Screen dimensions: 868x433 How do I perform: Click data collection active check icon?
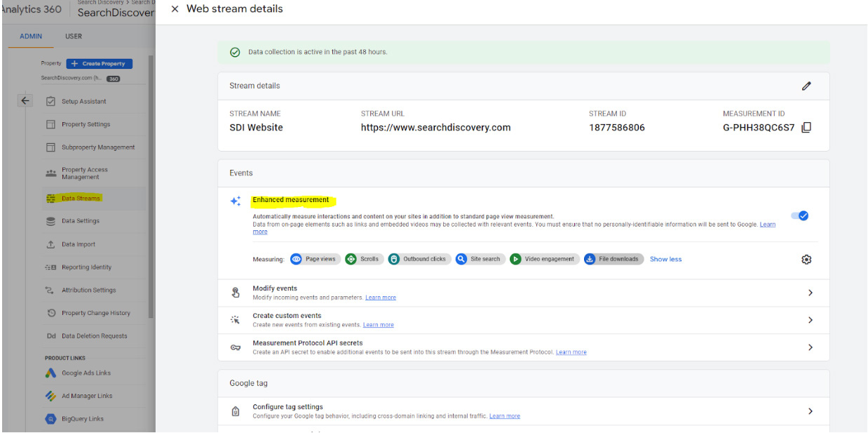235,52
